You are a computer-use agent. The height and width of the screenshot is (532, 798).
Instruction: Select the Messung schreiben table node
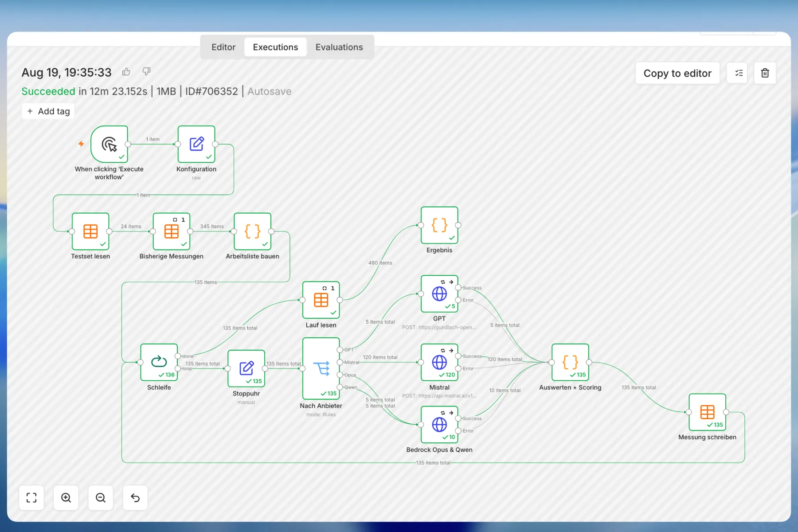707,412
